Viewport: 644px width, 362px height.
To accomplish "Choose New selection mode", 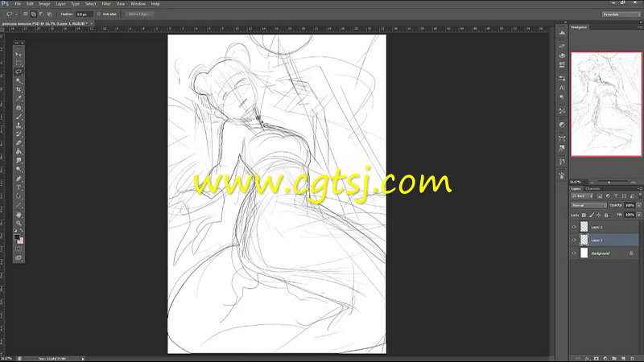I will pyautogui.click(x=26, y=14).
